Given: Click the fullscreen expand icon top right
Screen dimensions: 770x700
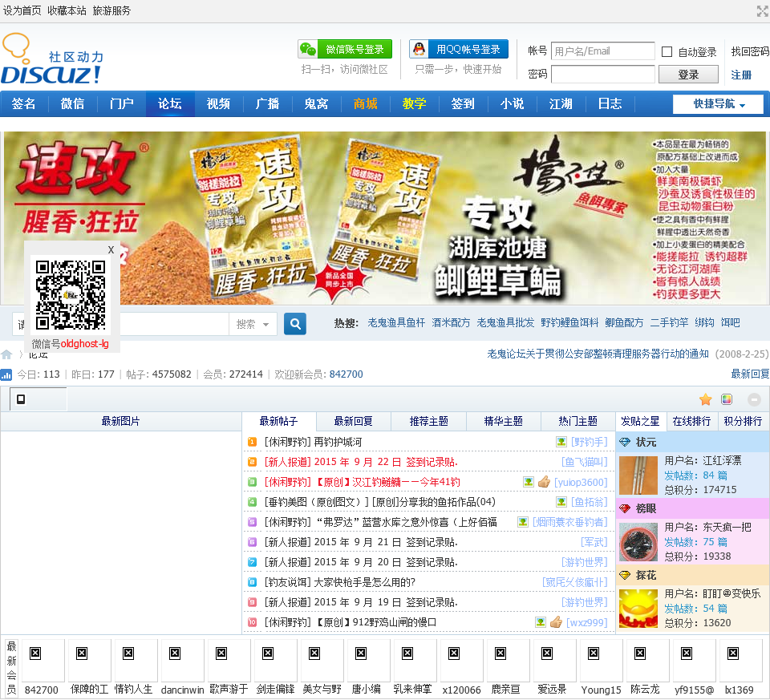Looking at the screenshot, I should pos(763,10).
